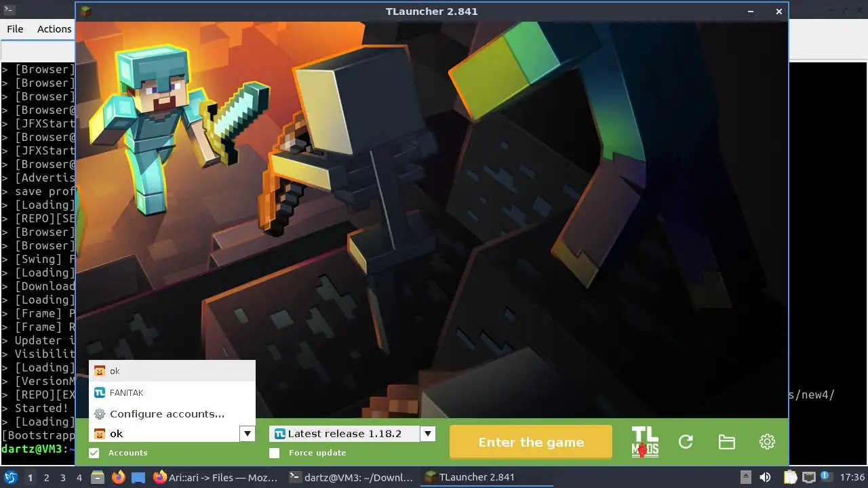The height and width of the screenshot is (488, 868).
Task: Click the show desktop taskbar icon
Action: (138, 477)
